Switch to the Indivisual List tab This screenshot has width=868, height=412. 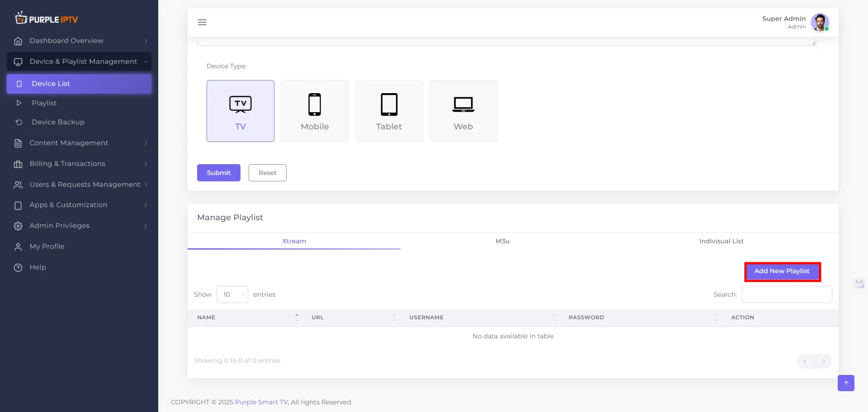pyautogui.click(x=721, y=241)
